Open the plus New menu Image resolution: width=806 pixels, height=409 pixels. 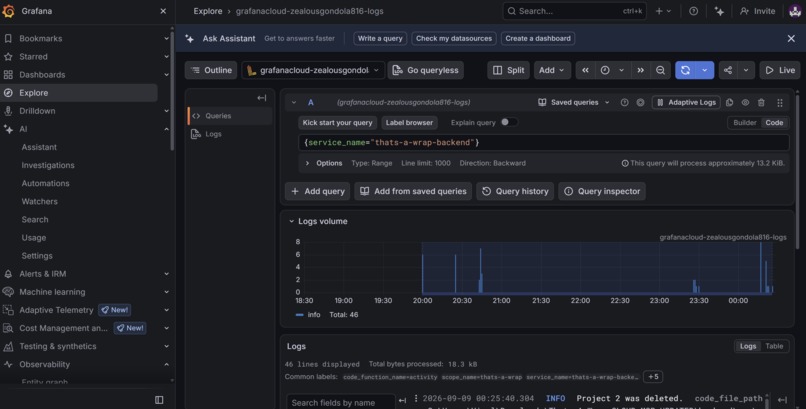pos(663,11)
